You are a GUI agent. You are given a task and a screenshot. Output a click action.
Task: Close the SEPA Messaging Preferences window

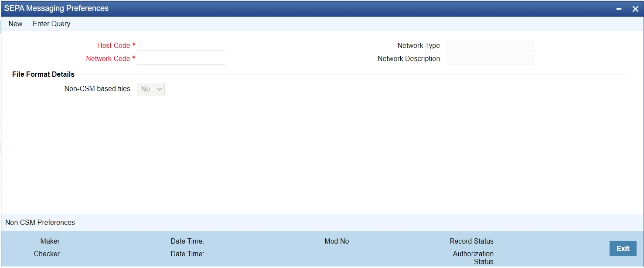click(635, 9)
